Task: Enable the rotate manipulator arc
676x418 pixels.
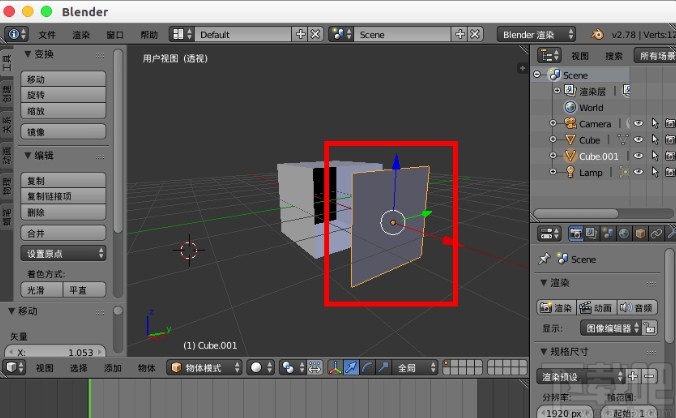Action: pos(367,368)
